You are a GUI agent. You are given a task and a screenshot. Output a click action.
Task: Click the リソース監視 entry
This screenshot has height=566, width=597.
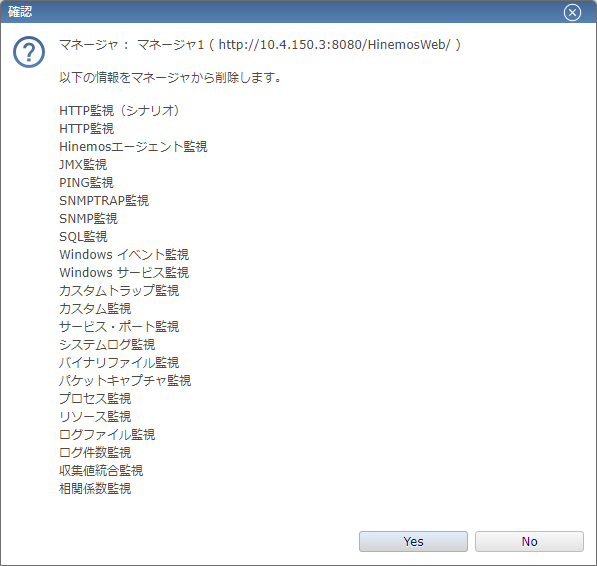pyautogui.click(x=95, y=417)
